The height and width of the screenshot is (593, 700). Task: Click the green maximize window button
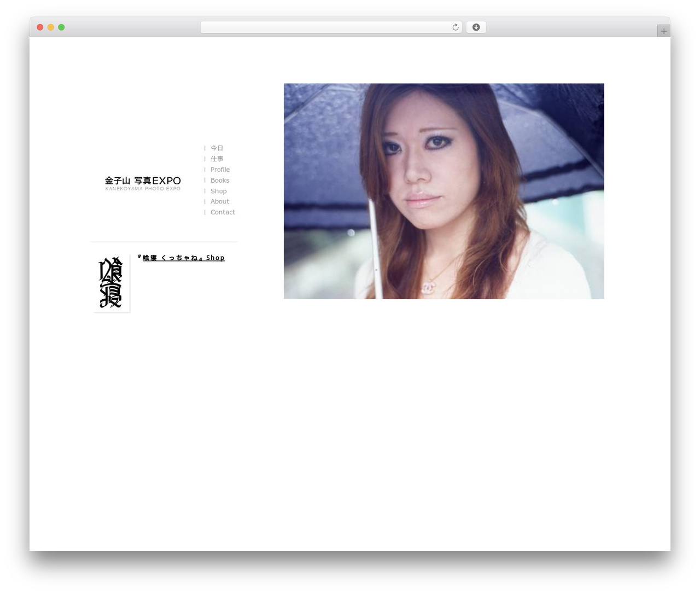pos(61,27)
